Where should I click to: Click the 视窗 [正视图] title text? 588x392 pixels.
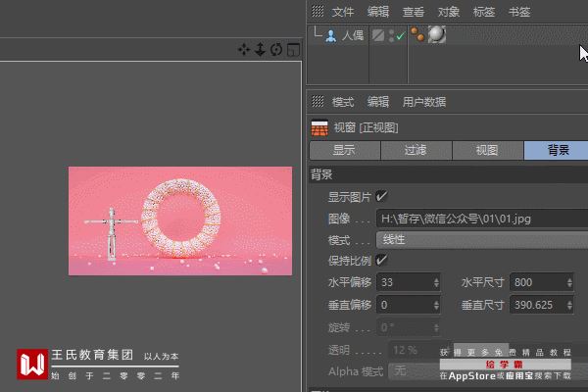pyautogui.click(x=366, y=127)
